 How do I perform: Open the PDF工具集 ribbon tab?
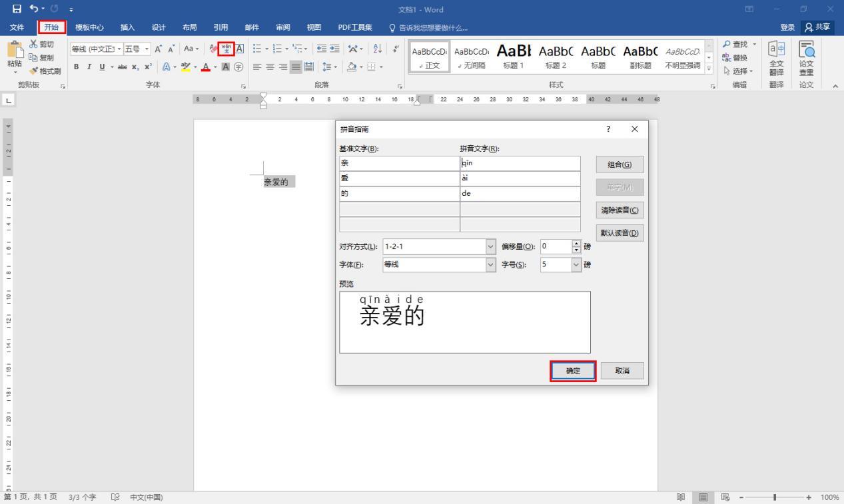pos(355,27)
